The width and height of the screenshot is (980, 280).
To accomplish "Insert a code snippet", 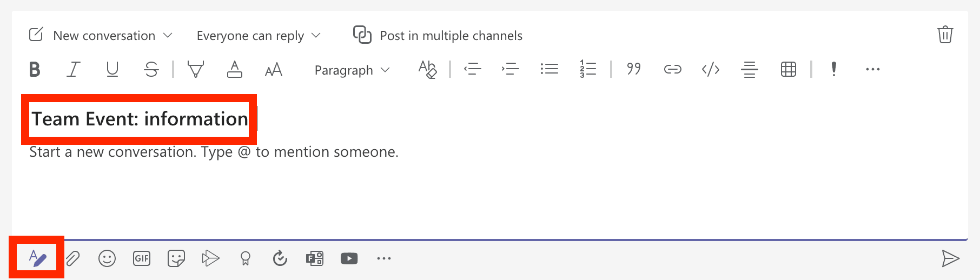I will point(710,70).
